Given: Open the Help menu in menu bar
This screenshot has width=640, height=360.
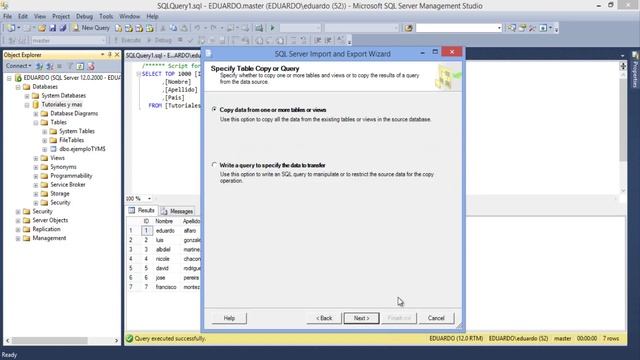Looking at the screenshot, I should click(x=152, y=16).
